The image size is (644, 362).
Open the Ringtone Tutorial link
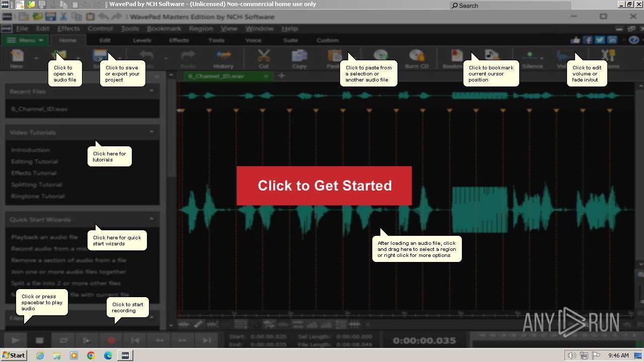tap(38, 196)
